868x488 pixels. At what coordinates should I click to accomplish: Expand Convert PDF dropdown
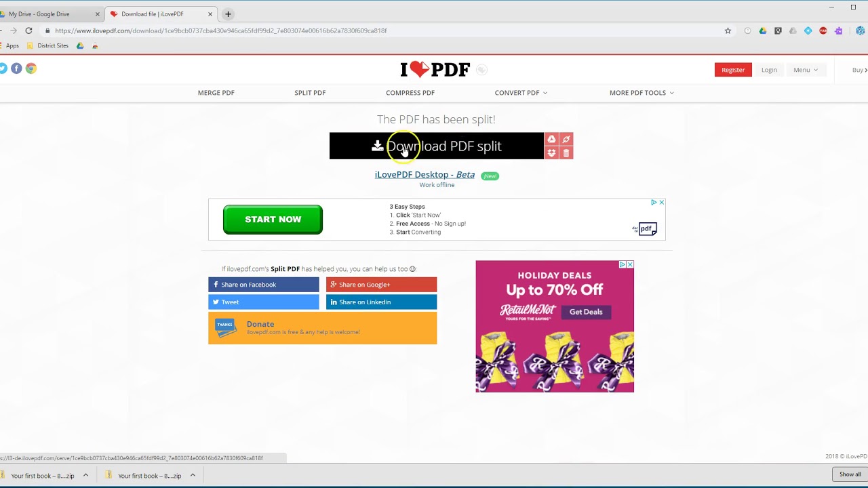[x=521, y=93]
